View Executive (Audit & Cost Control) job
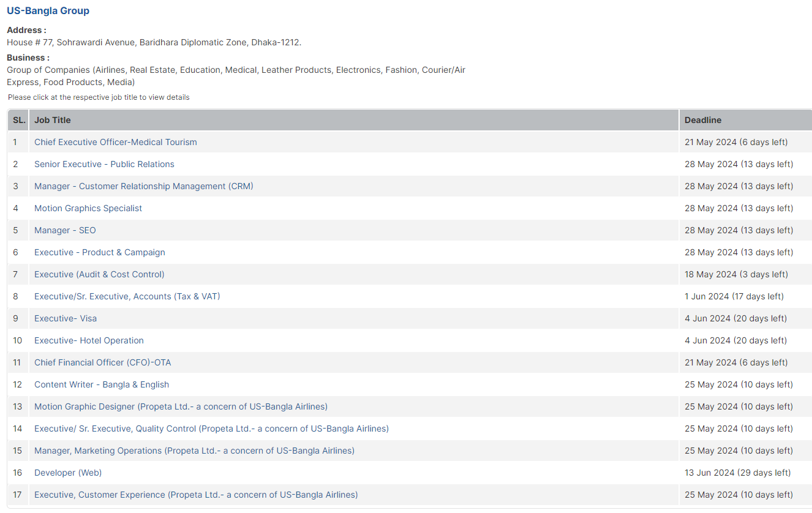The image size is (812, 513). tap(99, 274)
